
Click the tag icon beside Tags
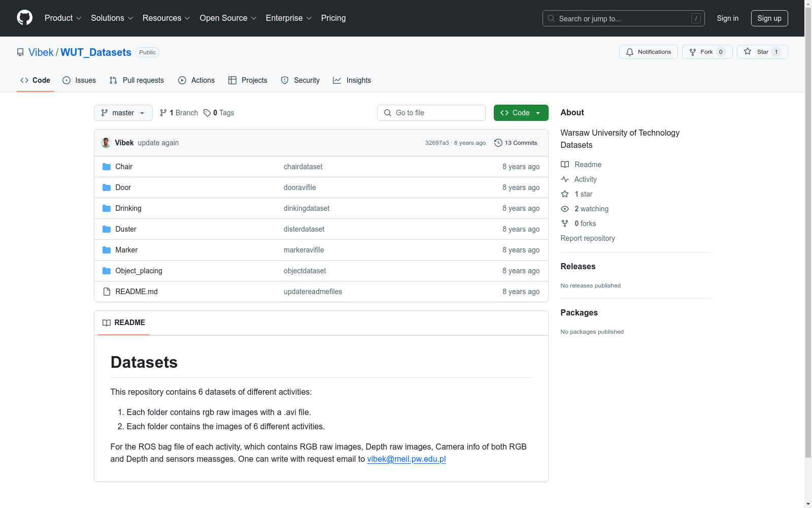[x=207, y=113]
